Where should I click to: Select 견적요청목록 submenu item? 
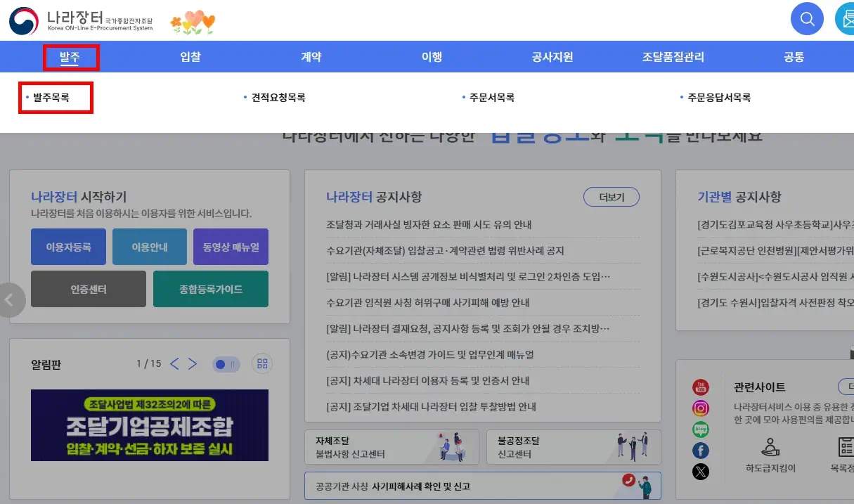(278, 98)
